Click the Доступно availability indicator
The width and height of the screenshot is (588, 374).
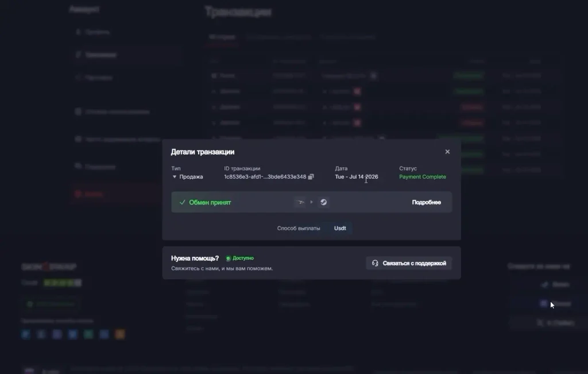pos(239,258)
